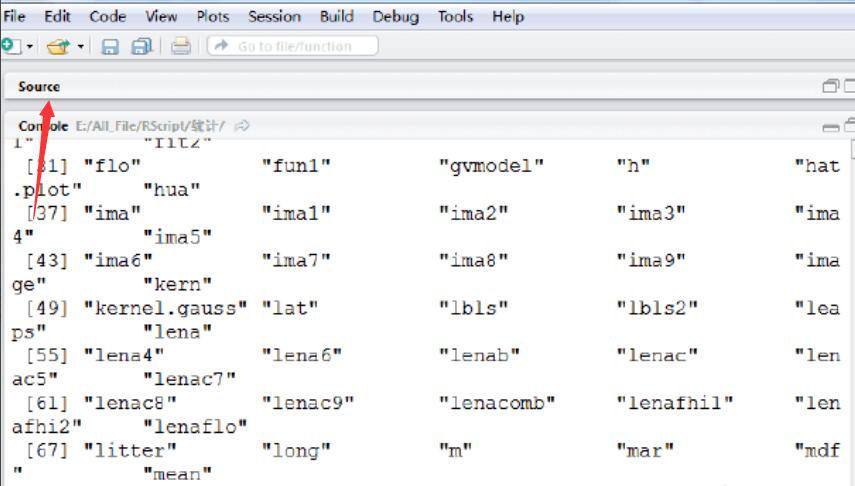Open the New File dropdown arrow
The height and width of the screenshot is (486, 855).
[30, 47]
